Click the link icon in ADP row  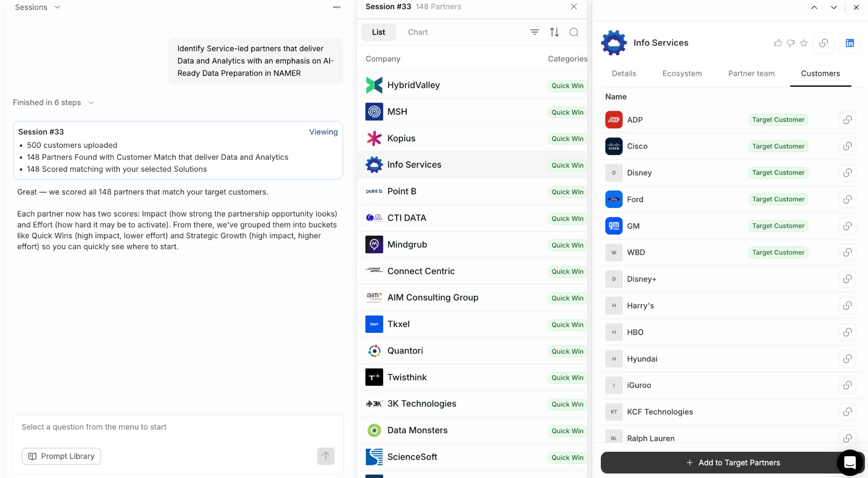(x=848, y=120)
